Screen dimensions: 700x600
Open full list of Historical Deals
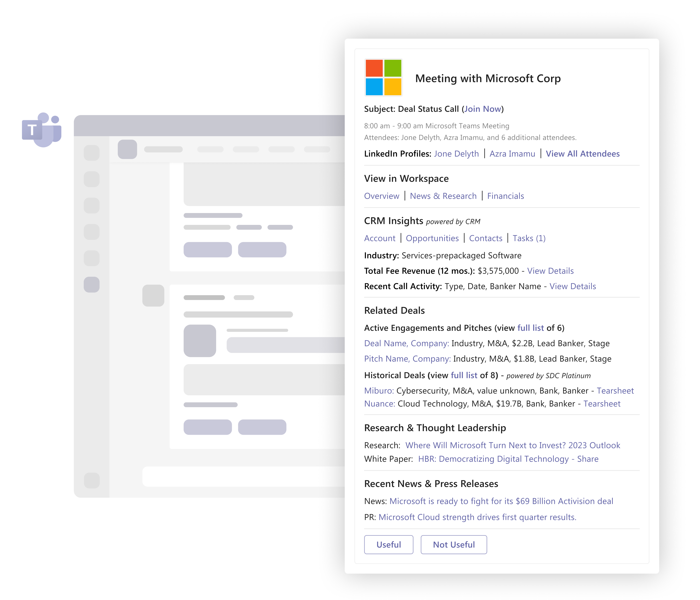[464, 375]
